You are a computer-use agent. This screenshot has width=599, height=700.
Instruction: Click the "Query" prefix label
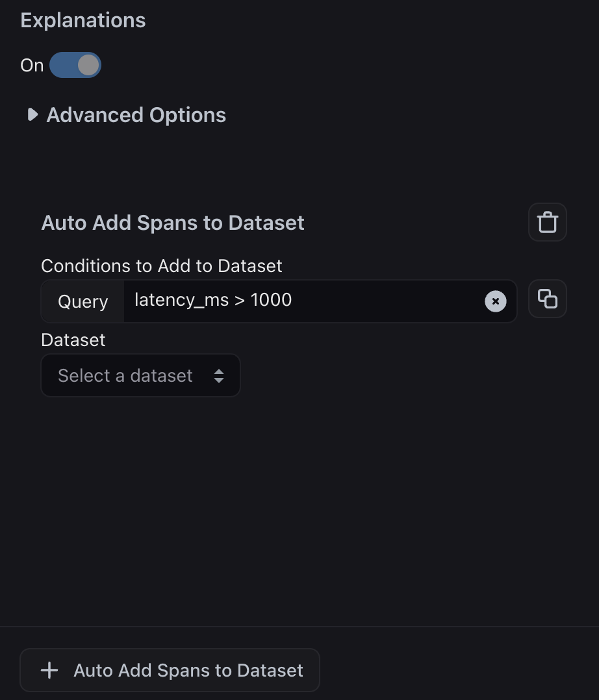click(x=83, y=301)
